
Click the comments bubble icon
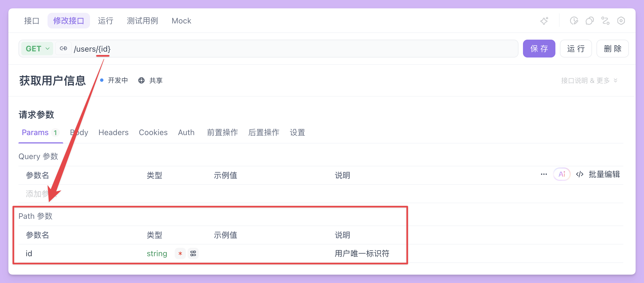(x=589, y=21)
